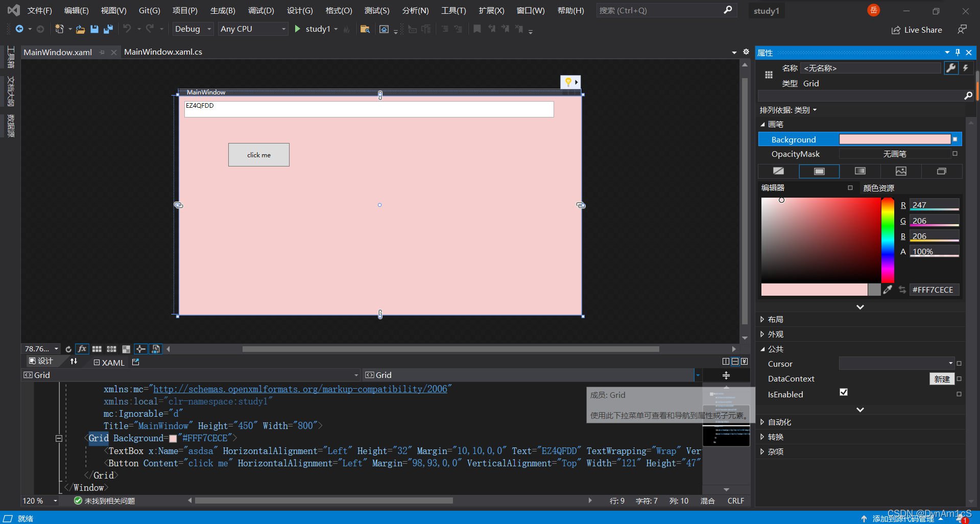980x524 pixels.
Task: Click the lightbulb quick actions icon
Action: click(x=568, y=82)
